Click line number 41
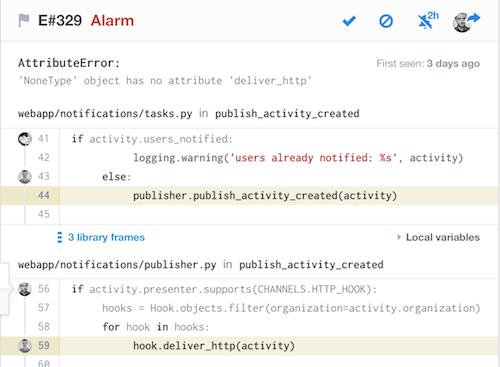The image size is (500, 367). pyautogui.click(x=43, y=139)
